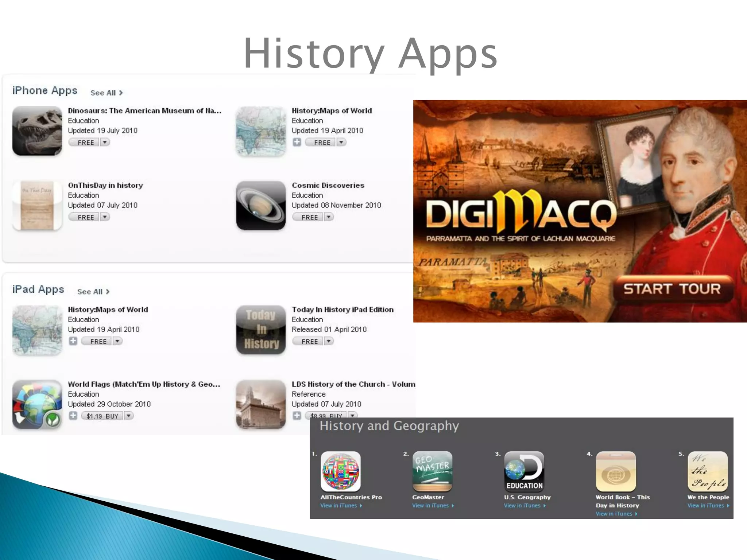Viewport: 747px width, 560px height.
Task: Open History:Maps of World iPhone app icon
Action: 261,131
